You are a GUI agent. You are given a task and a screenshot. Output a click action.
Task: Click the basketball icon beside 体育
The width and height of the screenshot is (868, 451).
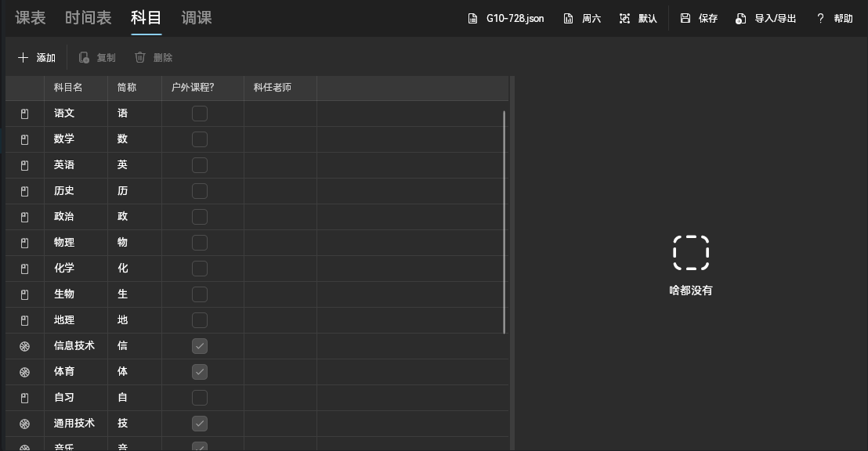(24, 372)
